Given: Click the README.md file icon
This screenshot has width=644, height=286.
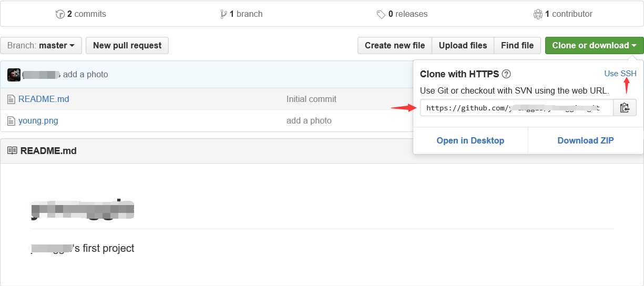Looking at the screenshot, I should click(11, 99).
